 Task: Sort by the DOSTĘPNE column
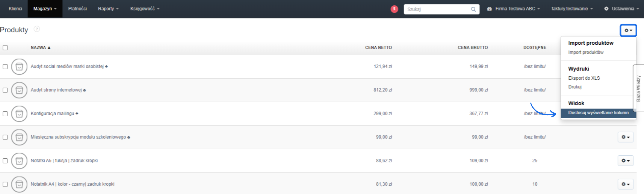[x=535, y=47]
